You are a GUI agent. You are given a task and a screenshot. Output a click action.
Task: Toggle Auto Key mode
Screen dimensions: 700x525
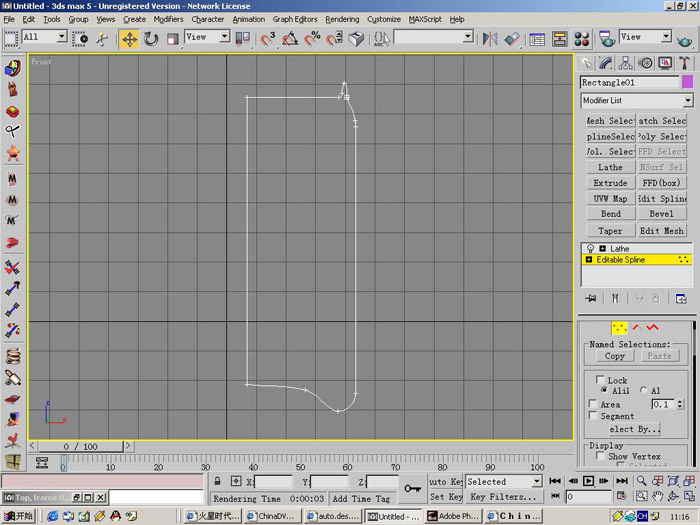tap(446, 481)
